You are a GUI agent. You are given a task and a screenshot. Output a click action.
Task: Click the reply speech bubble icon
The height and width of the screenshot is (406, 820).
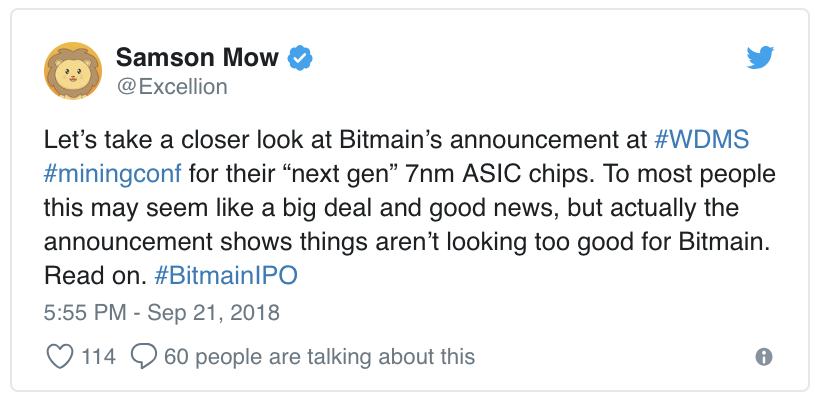coord(145,356)
